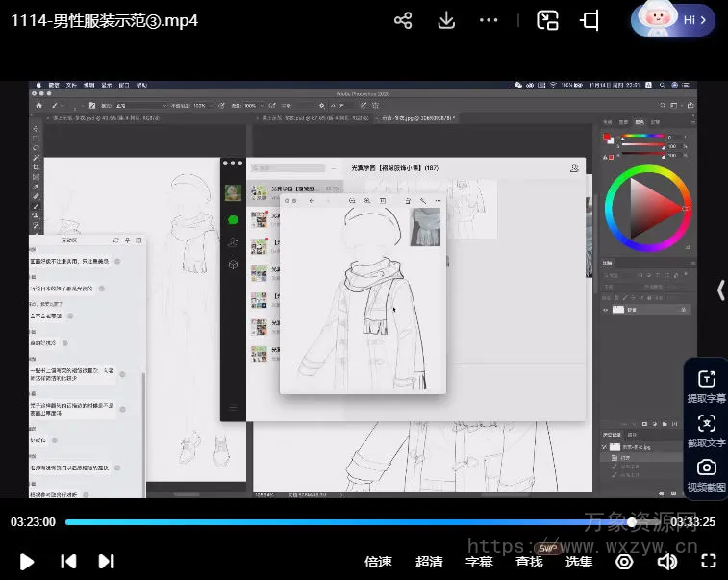The height and width of the screenshot is (580, 728).
Task: Mute the video volume
Action: (666, 561)
